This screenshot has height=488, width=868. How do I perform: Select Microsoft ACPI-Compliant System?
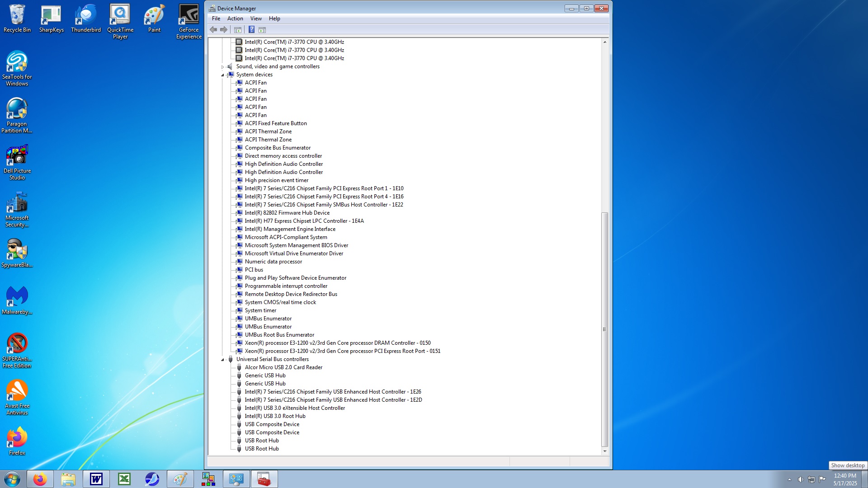click(x=286, y=237)
